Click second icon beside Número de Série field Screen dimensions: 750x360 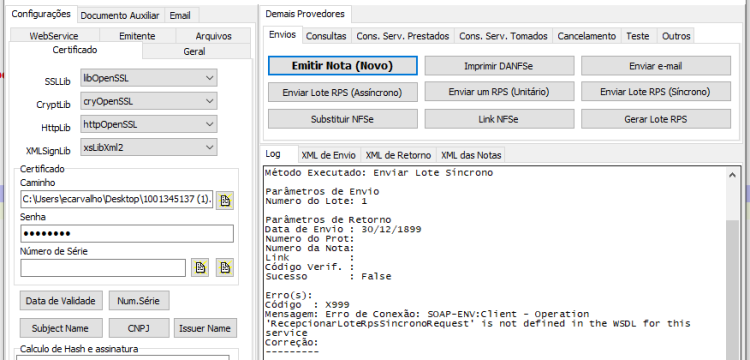[225, 268]
